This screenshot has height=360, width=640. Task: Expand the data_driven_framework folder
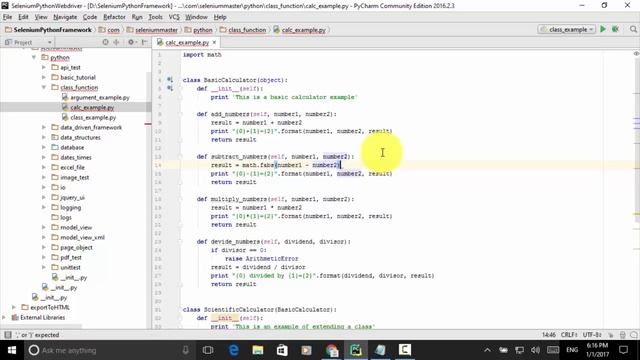(x=44, y=127)
